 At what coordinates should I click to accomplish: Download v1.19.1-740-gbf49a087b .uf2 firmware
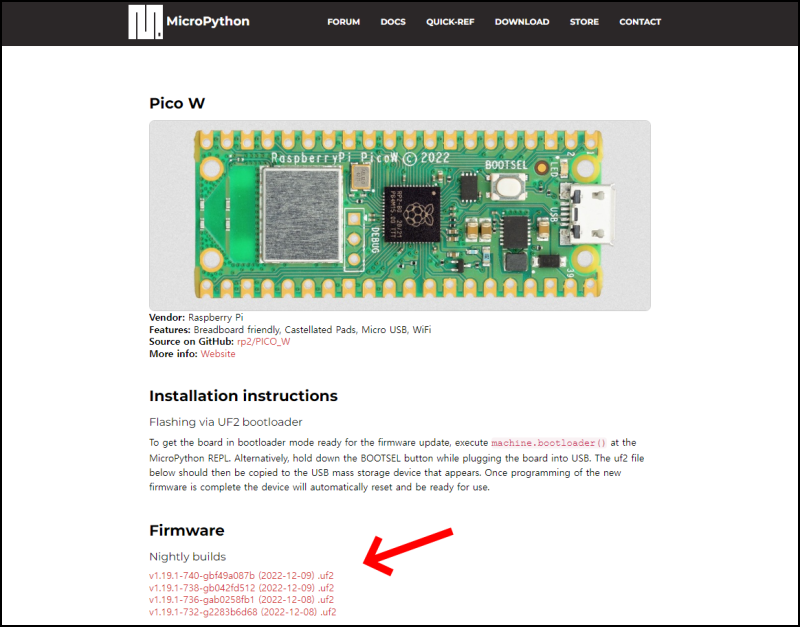(241, 576)
